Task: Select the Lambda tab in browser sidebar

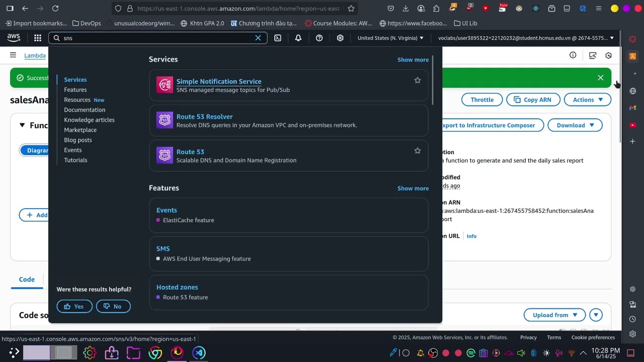Action: (x=632, y=56)
